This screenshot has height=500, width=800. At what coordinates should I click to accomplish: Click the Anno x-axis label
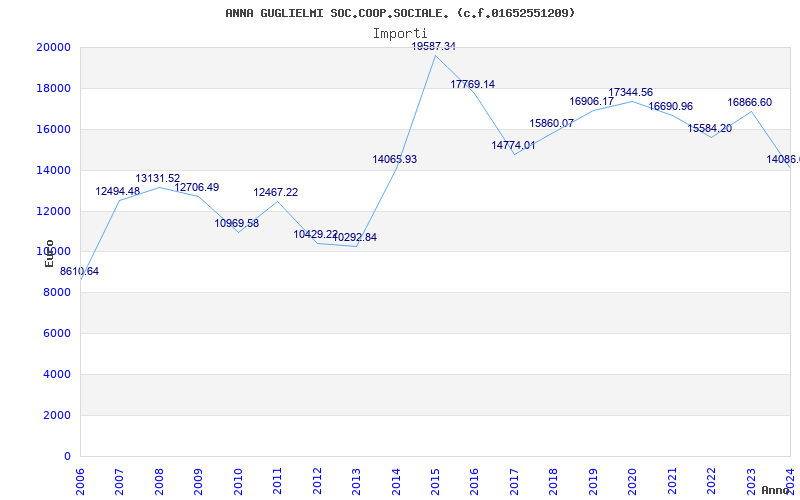tap(776, 490)
